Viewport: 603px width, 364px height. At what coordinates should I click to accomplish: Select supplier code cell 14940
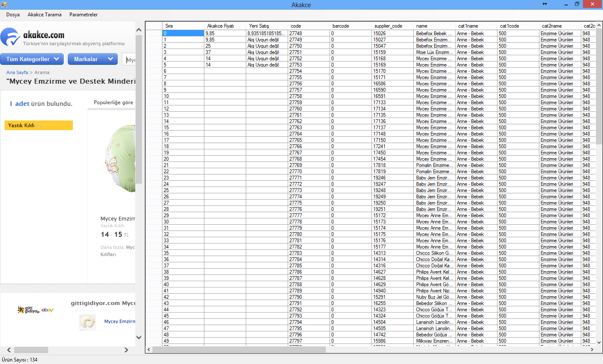click(x=393, y=291)
